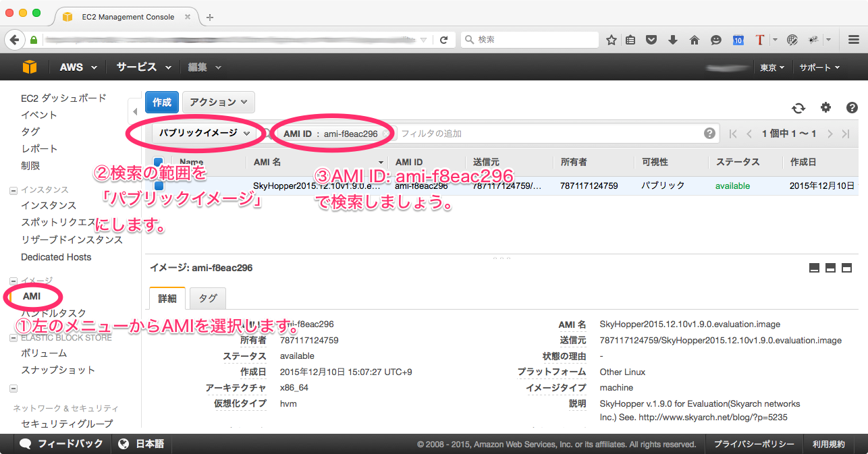Open the 編集 dropdown in the header

(x=205, y=67)
